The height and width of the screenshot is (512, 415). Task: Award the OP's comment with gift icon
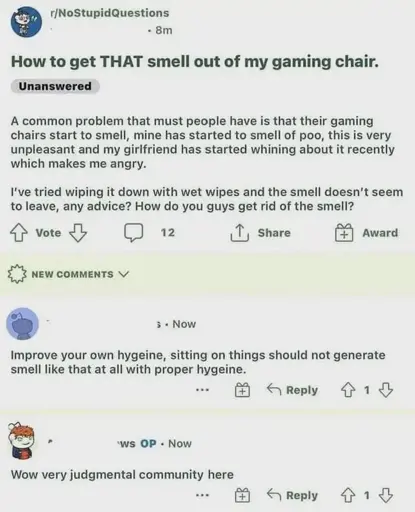coord(242,495)
